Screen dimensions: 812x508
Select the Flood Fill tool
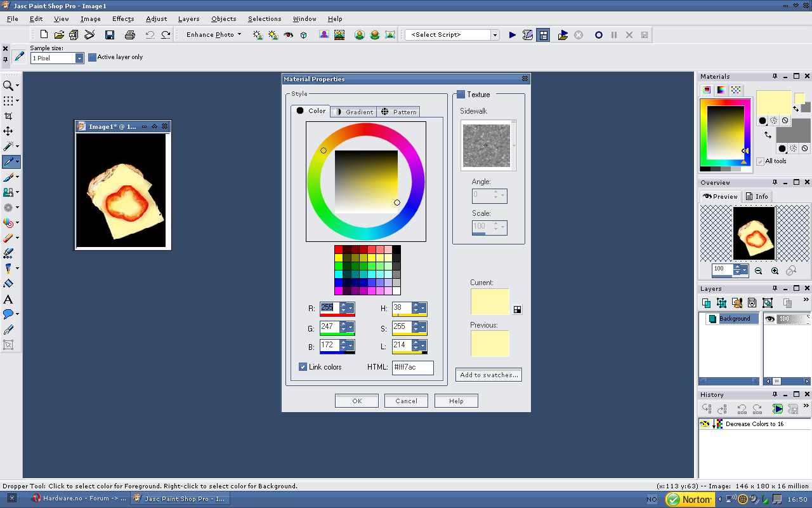[8, 284]
